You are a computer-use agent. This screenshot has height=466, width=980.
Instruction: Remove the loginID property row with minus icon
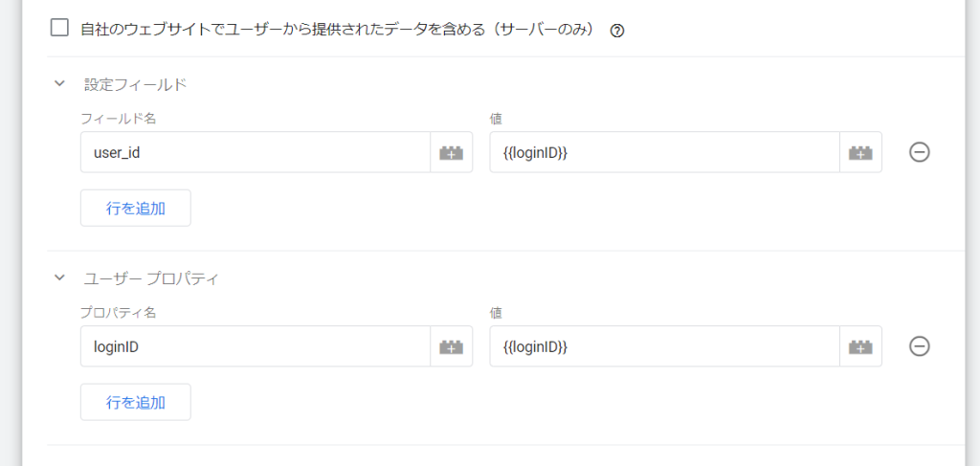coord(920,346)
